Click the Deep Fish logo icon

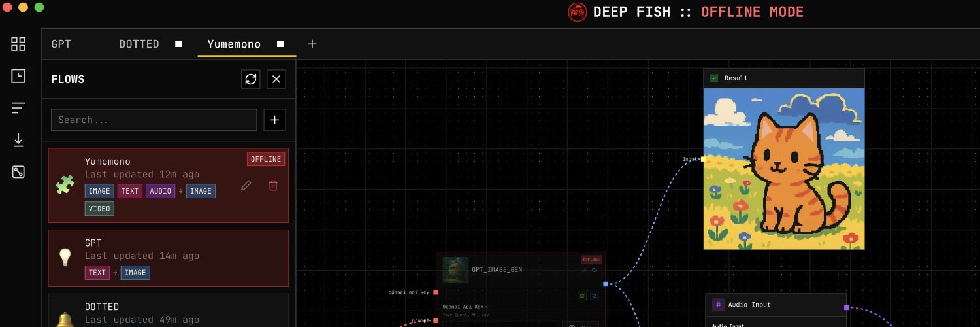click(577, 12)
